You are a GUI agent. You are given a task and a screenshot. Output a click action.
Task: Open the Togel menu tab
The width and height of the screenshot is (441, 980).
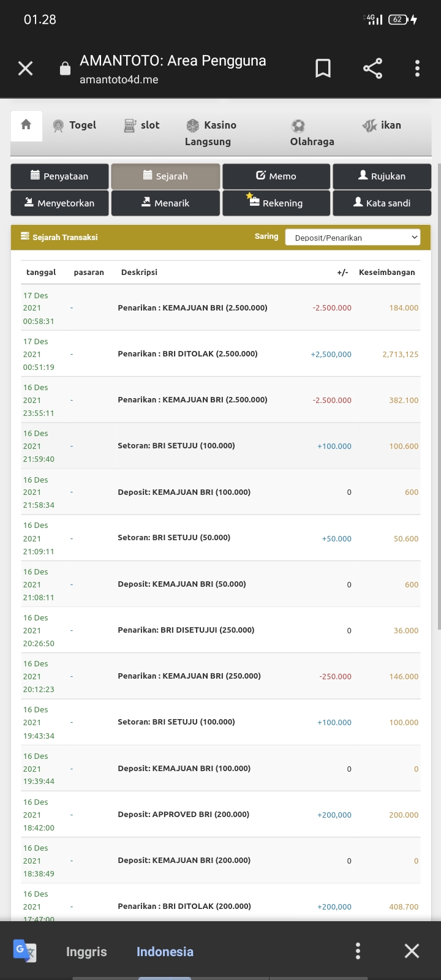[75, 126]
